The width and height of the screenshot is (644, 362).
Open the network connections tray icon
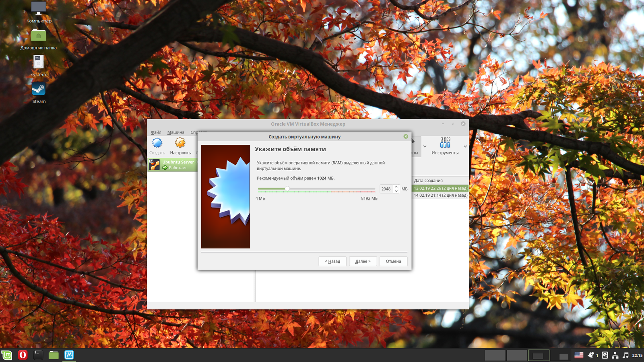[615, 355]
